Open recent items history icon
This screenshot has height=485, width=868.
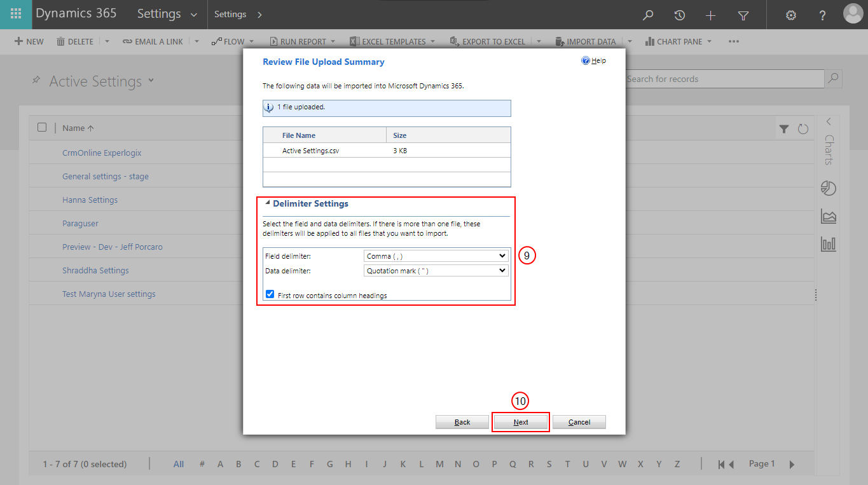tap(680, 15)
